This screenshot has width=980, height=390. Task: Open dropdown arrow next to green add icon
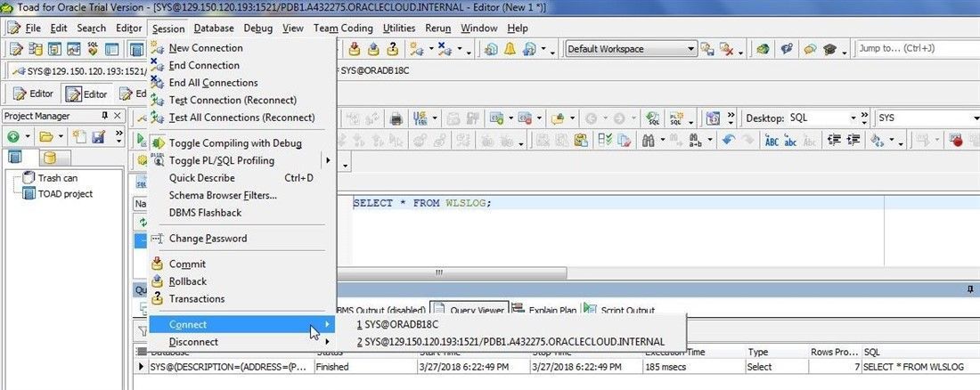coord(28,136)
